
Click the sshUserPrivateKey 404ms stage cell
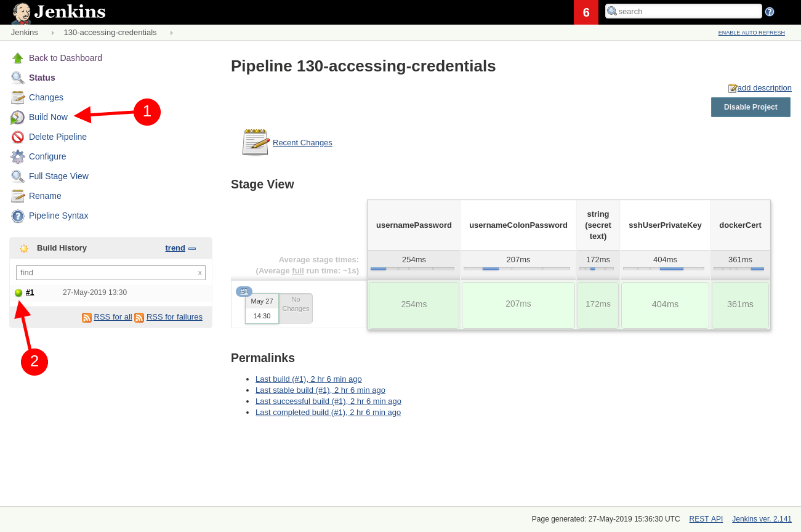[x=665, y=305]
